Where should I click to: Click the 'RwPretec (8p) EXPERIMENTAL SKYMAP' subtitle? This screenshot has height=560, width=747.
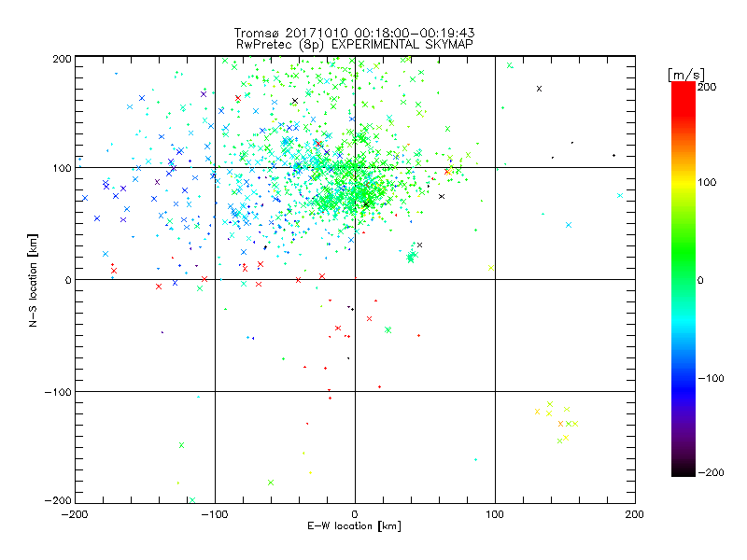(355, 45)
